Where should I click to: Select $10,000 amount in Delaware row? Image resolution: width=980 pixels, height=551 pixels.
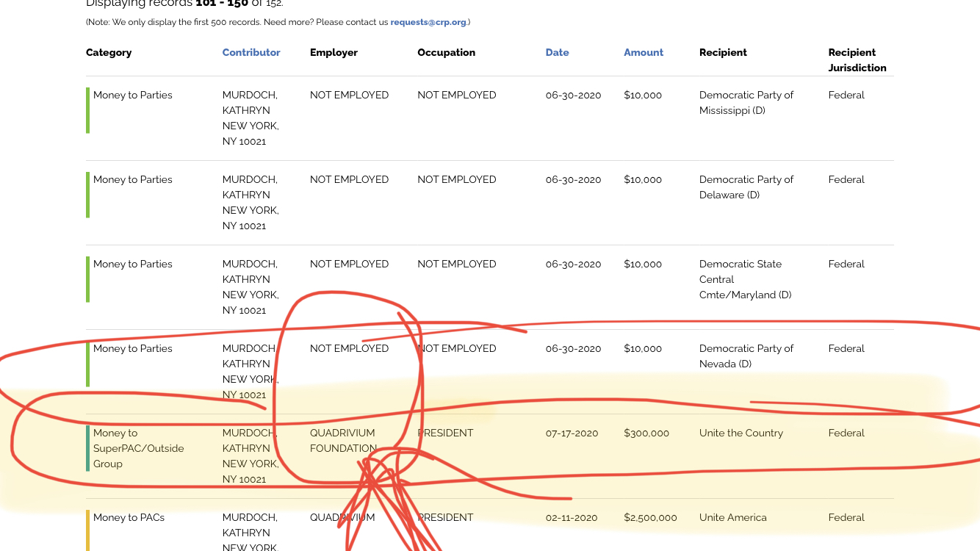click(643, 179)
